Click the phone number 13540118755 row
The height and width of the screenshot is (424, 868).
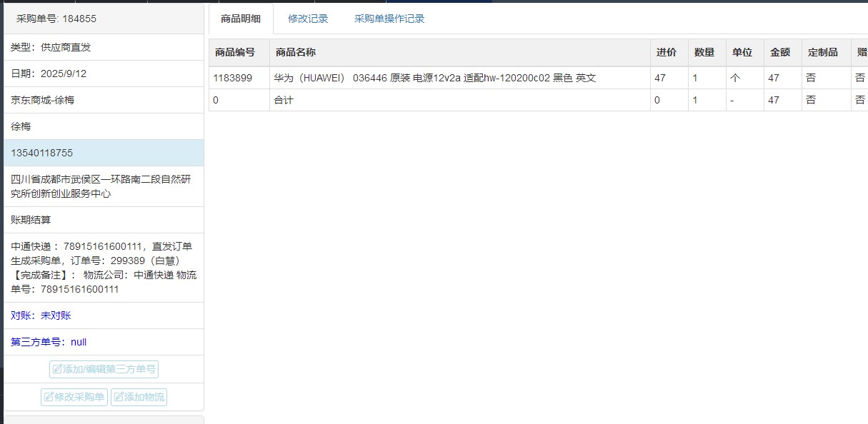(104, 153)
